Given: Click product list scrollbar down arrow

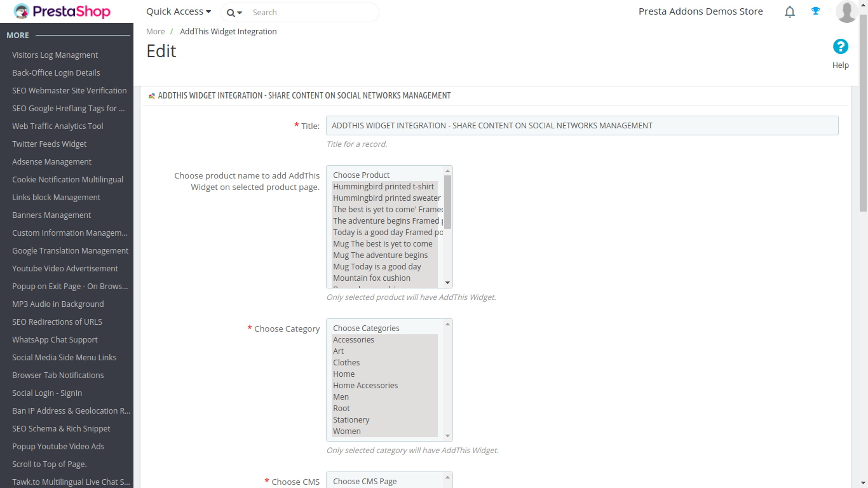Looking at the screenshot, I should 447,283.
